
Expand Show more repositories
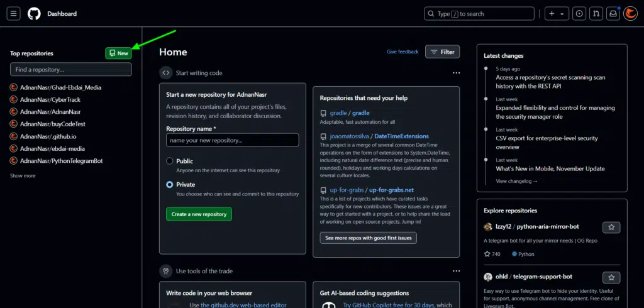tap(23, 176)
